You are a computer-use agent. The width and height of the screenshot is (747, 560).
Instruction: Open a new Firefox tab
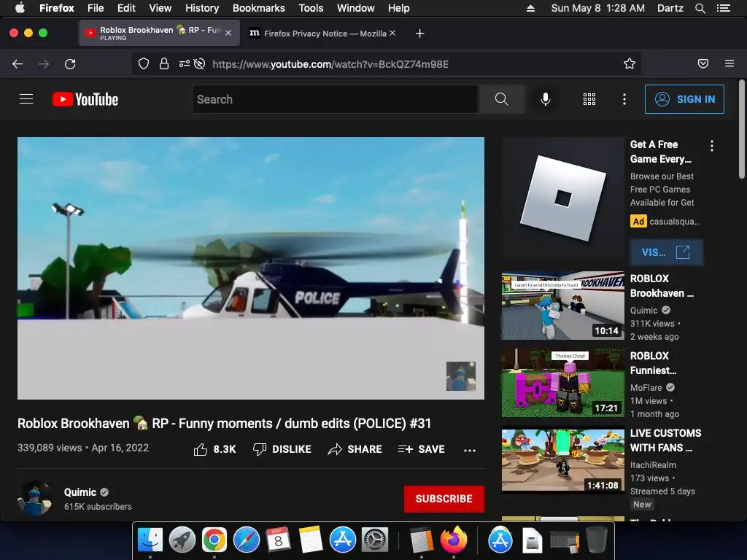(x=419, y=34)
